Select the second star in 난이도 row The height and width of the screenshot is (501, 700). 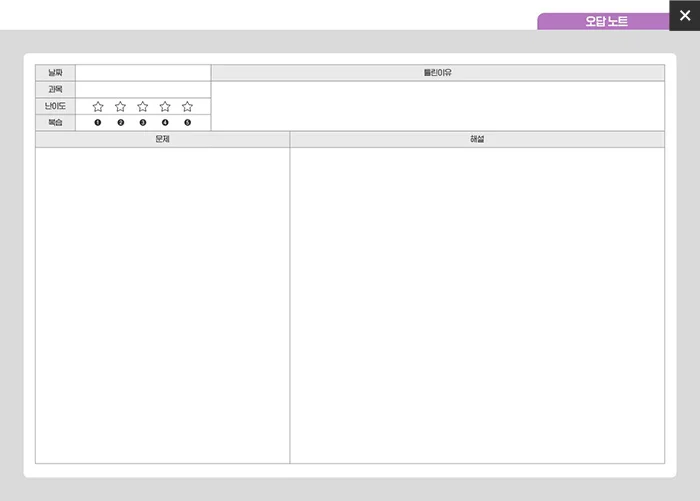coord(120,106)
